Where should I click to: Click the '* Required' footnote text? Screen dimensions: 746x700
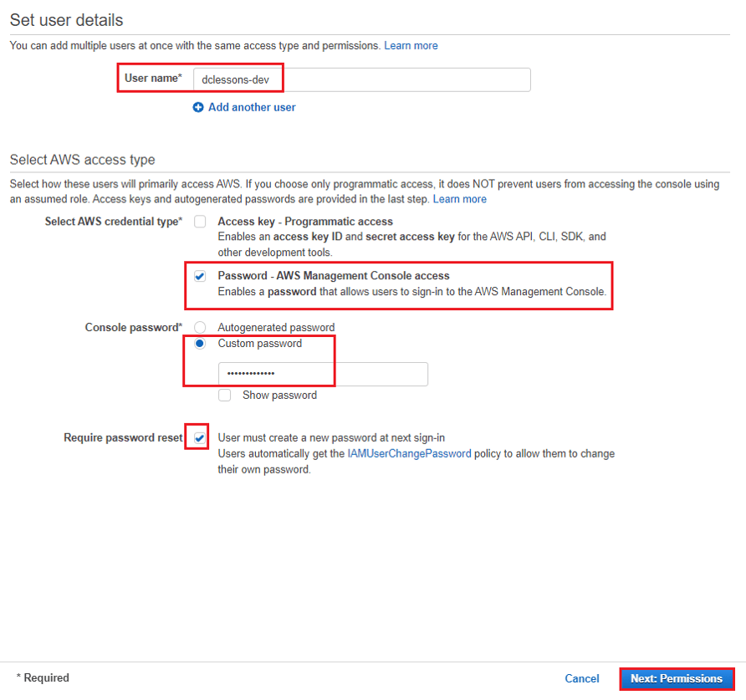click(43, 677)
